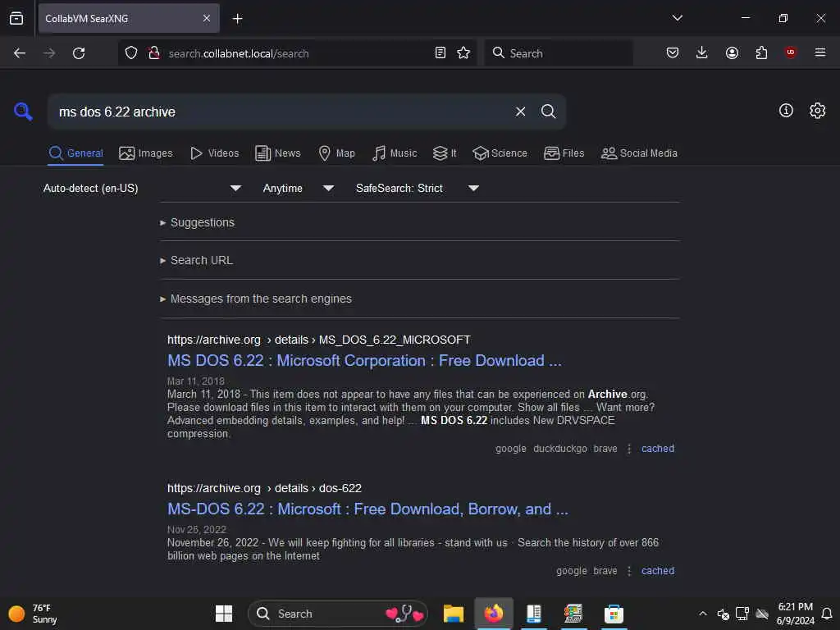Clear the search query with X
Image resolution: width=840 pixels, height=630 pixels.
pos(520,112)
